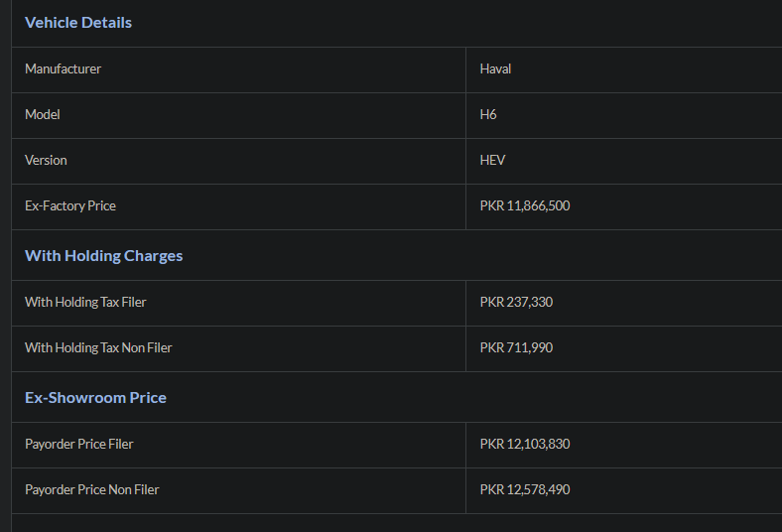Click the PKR 12,103,830 payorder value
Image resolution: width=782 pixels, height=532 pixels.
[x=525, y=444]
